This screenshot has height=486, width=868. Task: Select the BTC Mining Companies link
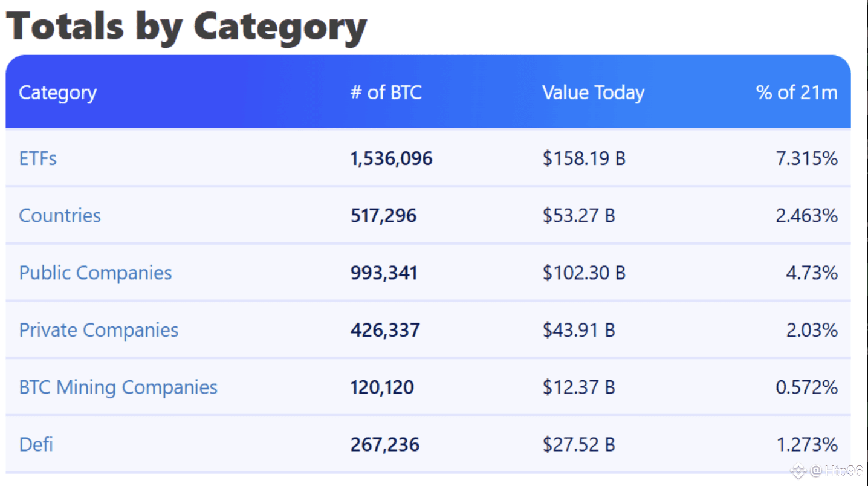pos(118,387)
